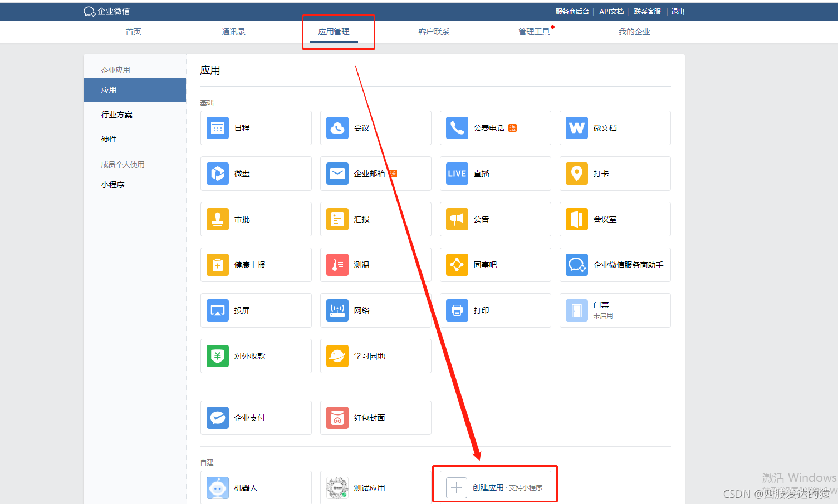Select the 审批 approval app
Screen dimensions: 838x504
[x=256, y=219]
